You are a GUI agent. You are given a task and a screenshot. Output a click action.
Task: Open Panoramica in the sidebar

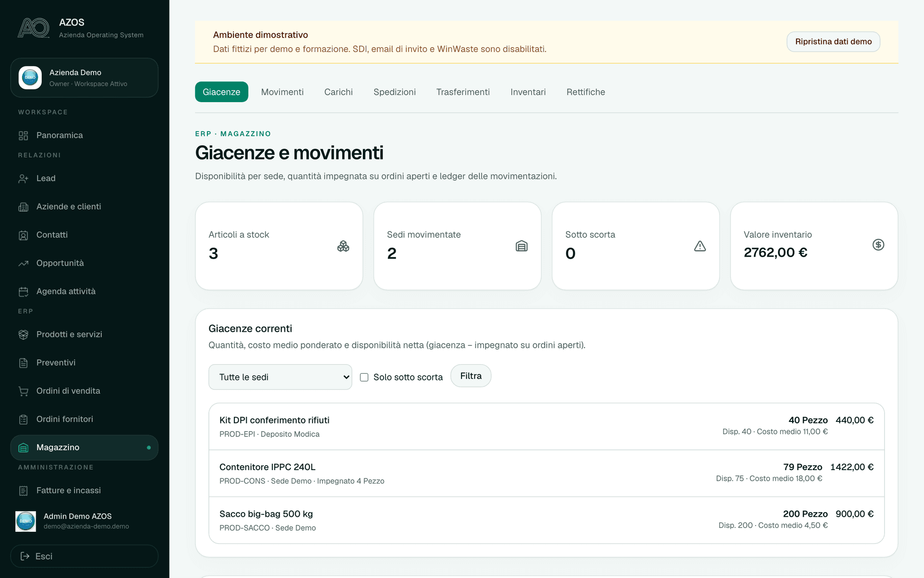tap(84, 135)
